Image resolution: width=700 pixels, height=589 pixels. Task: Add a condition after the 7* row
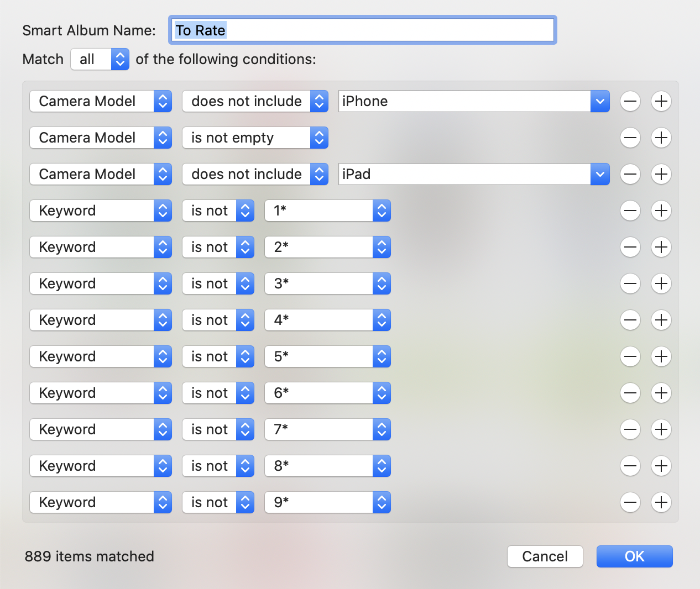[x=661, y=429]
